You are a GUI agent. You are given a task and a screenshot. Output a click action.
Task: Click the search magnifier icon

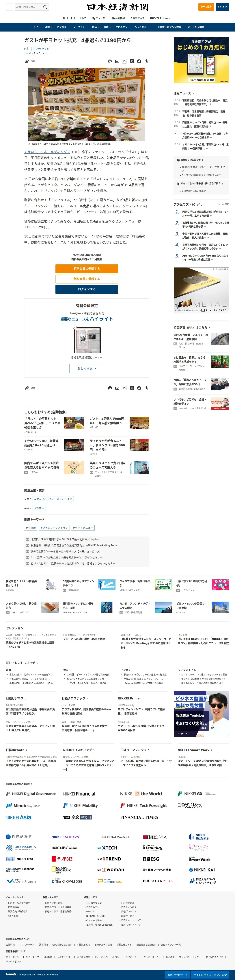click(45, 7)
